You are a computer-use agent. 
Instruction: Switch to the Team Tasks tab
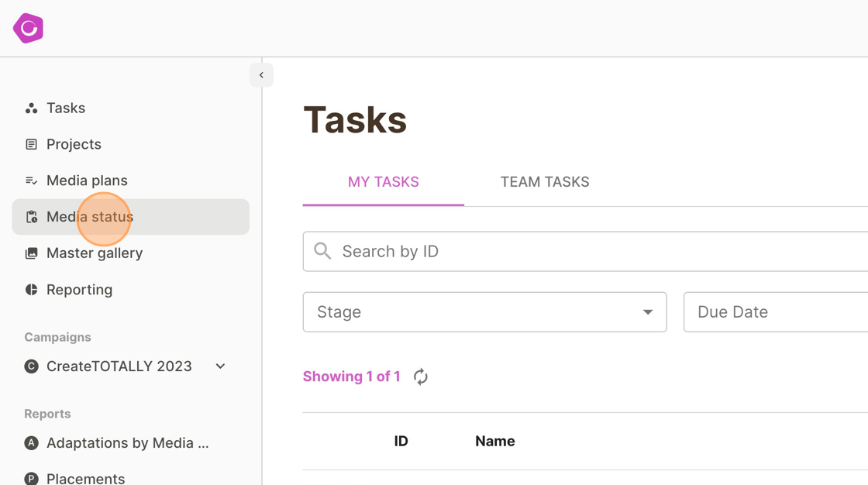pos(545,182)
